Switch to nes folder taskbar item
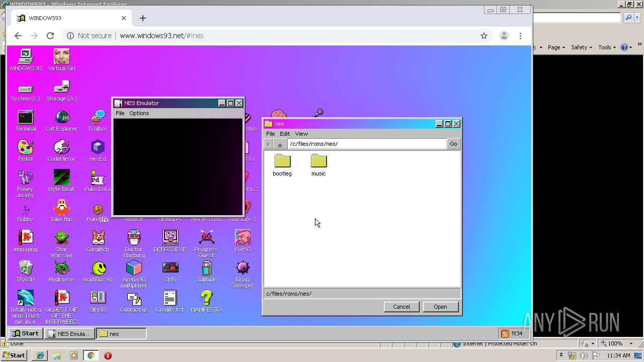 click(122, 333)
